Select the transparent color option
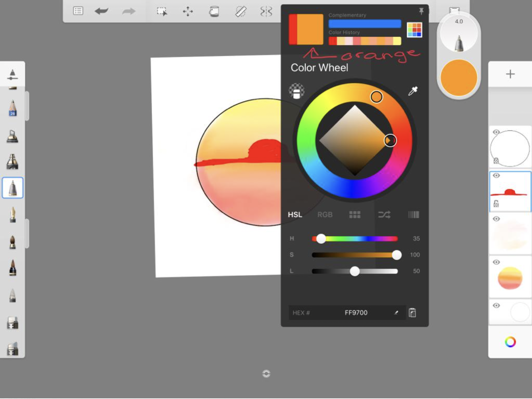 pos(296,91)
